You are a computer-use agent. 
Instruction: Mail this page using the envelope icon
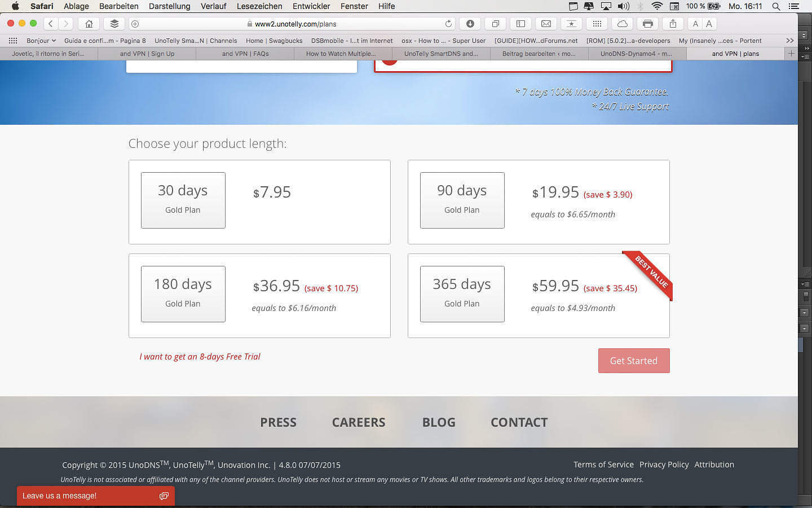tap(546, 24)
